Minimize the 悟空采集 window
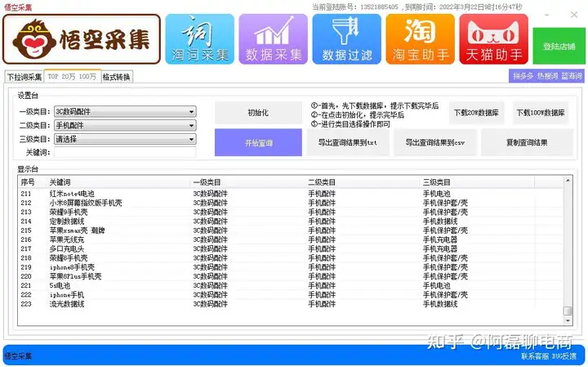 pyautogui.click(x=547, y=15)
